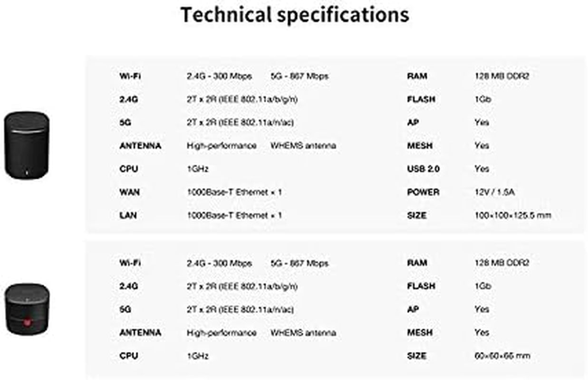
Task: Click the small router image with red logo
Action: (27, 308)
